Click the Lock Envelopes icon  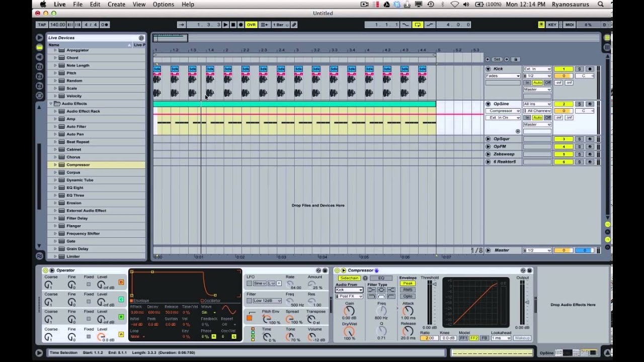click(x=515, y=59)
